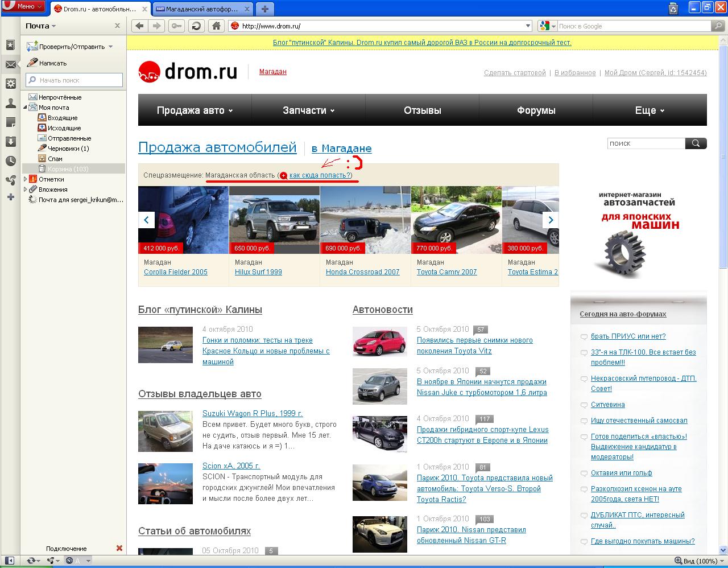Go to Home page icon
Viewport: 728px width, 568px height.
(x=216, y=26)
